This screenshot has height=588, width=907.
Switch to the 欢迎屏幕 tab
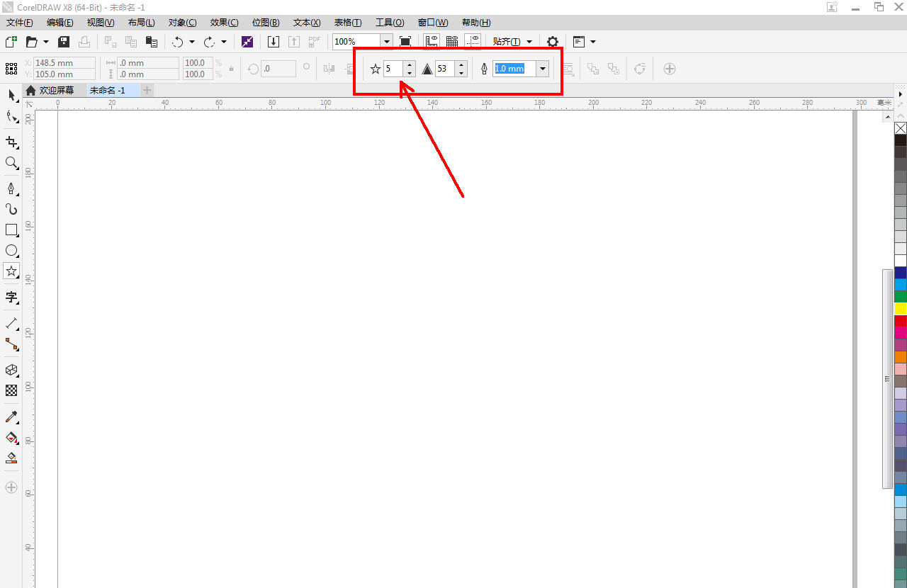coord(56,90)
